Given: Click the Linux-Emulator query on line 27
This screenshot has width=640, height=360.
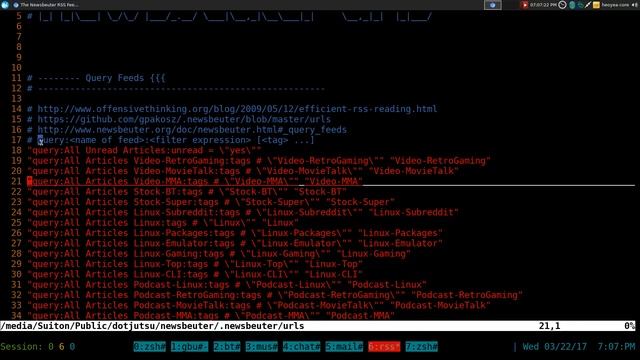Looking at the screenshot, I should pos(235,244).
